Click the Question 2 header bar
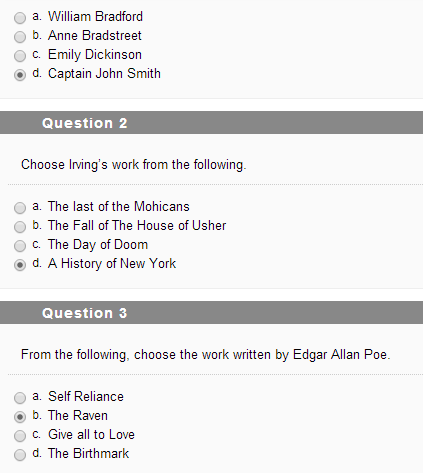 pos(211,123)
